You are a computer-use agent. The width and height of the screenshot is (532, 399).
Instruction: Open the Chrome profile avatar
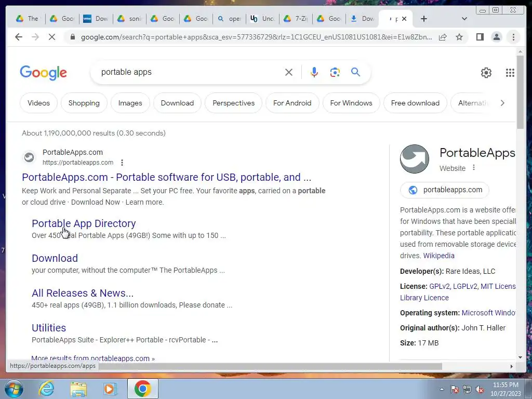pos(496,37)
